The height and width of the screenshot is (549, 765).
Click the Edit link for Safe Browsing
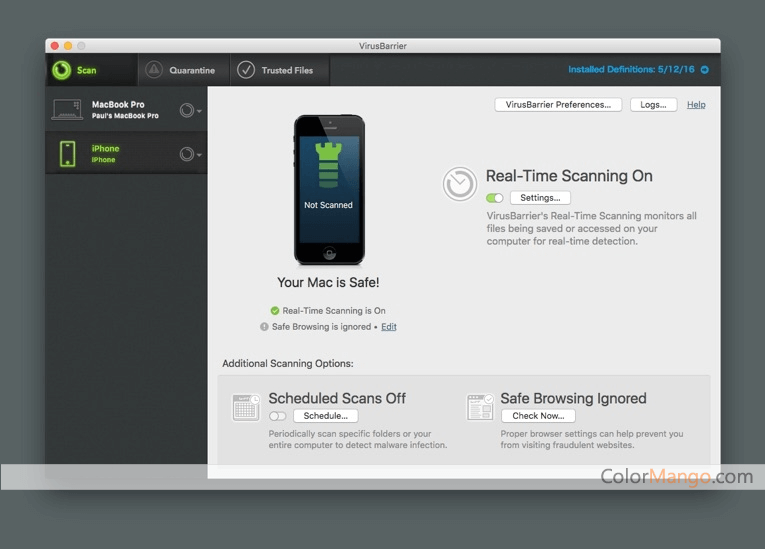[389, 327]
